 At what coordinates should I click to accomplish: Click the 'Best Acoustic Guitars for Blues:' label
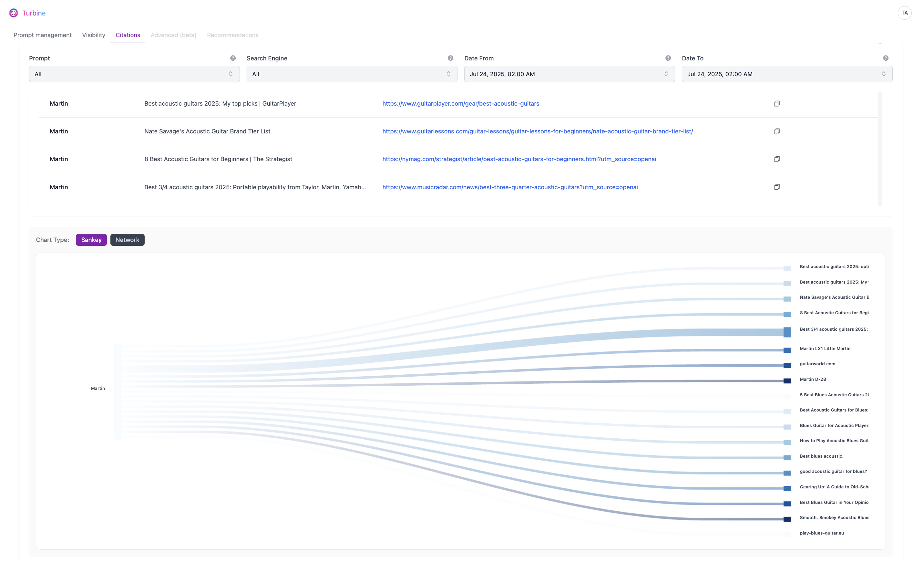click(x=834, y=410)
